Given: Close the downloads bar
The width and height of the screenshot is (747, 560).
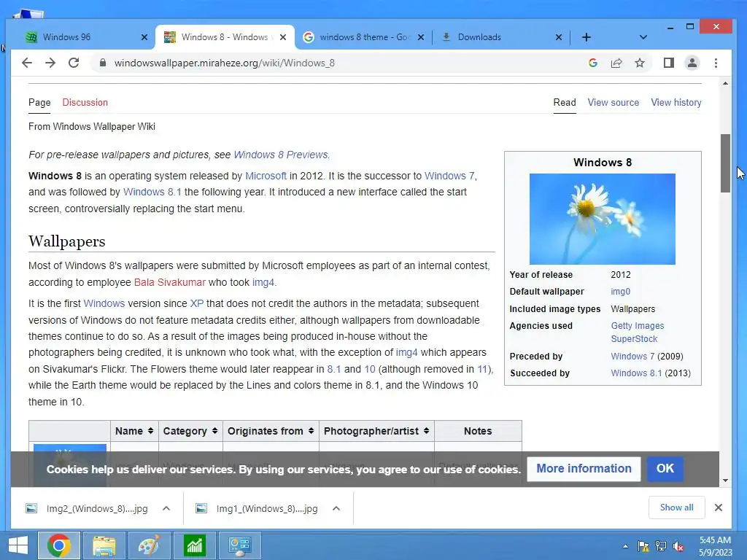Looking at the screenshot, I should point(719,507).
